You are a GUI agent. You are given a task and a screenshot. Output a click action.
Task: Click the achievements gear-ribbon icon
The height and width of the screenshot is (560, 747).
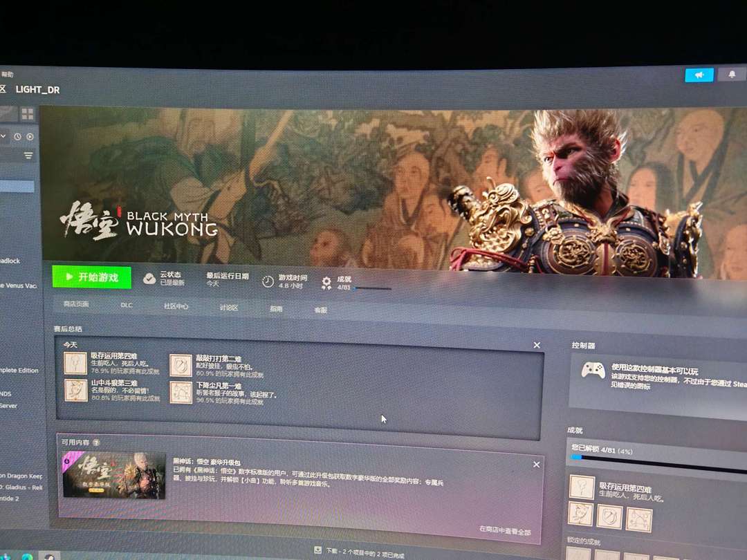pyautogui.click(x=326, y=283)
